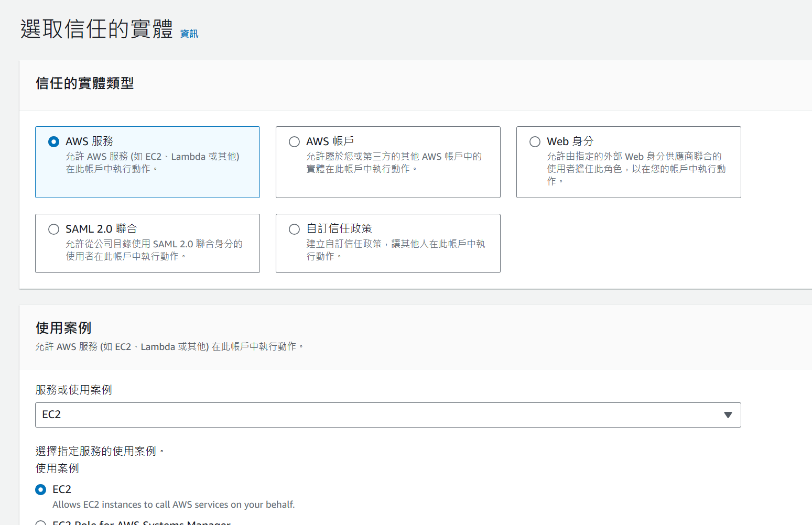Viewport: 812px width, 525px height.
Task: Click the AWS 帳戶 card description text
Action: [x=393, y=162]
